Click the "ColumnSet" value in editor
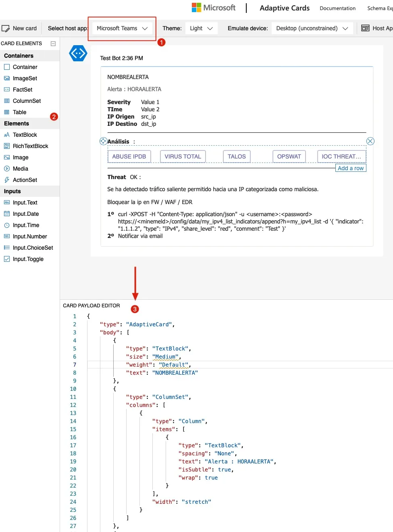The width and height of the screenshot is (393, 532). [x=170, y=397]
